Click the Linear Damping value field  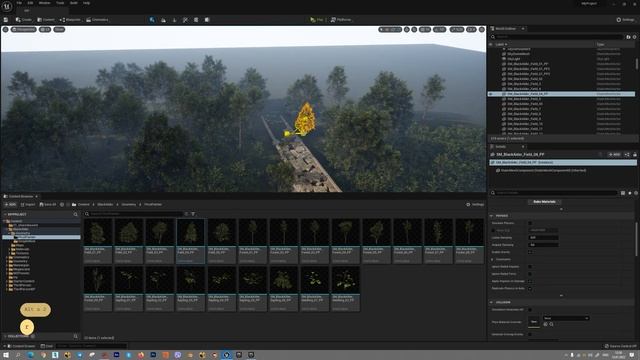click(x=543, y=238)
